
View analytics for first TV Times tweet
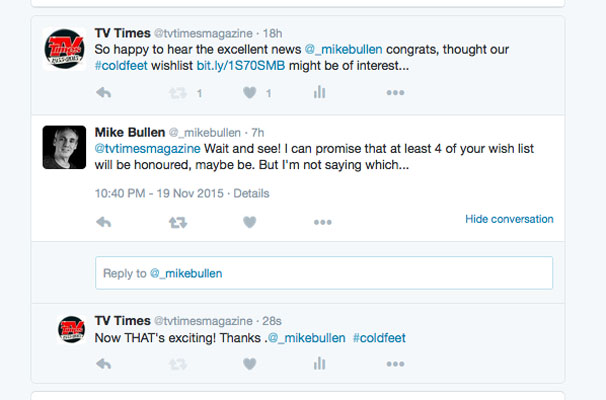[320, 93]
